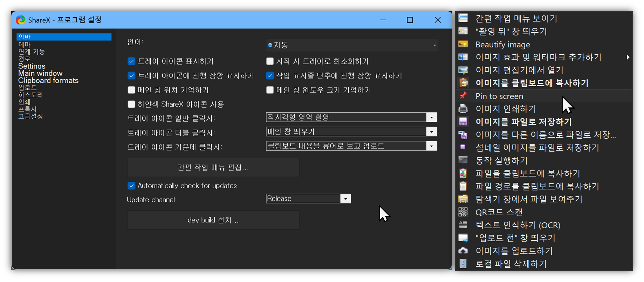Choose 이미지를 업로드하기 menu entry
This screenshot has height=282, width=644.
point(544,251)
